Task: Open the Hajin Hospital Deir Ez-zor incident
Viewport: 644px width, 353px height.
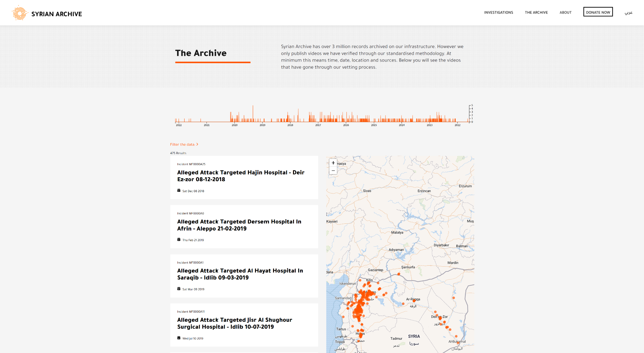Action: point(241,176)
